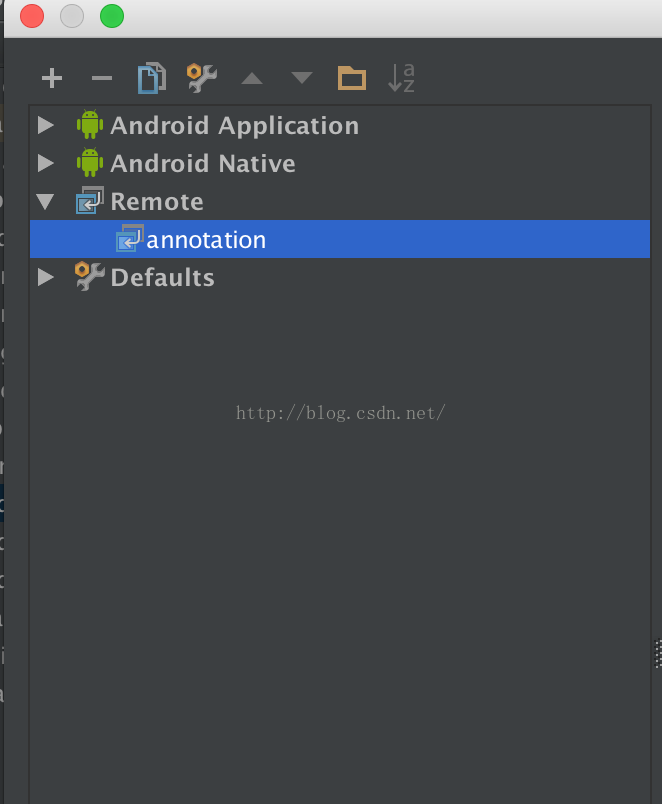The image size is (662, 804).
Task: Sort configurations alphabetically with a-z icon
Action: (402, 78)
